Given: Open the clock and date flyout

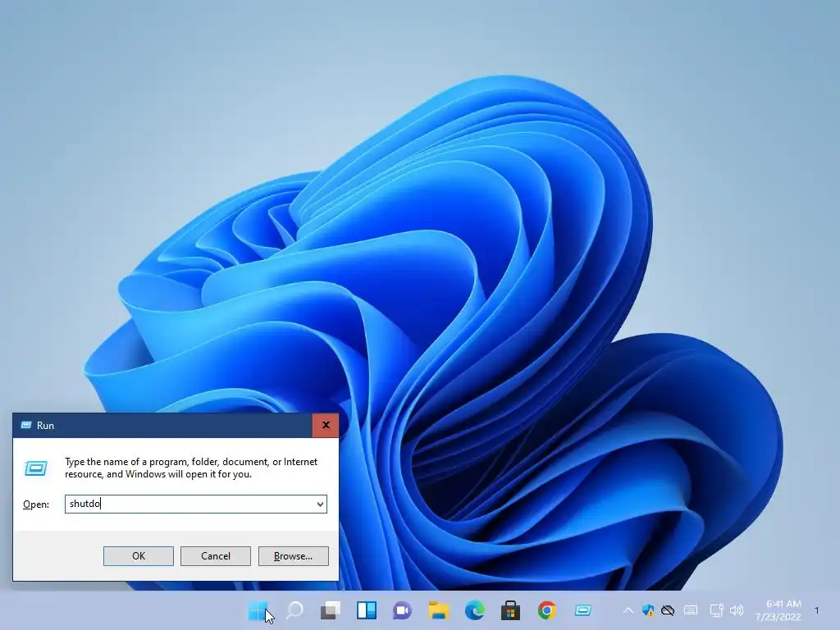Looking at the screenshot, I should [778, 610].
